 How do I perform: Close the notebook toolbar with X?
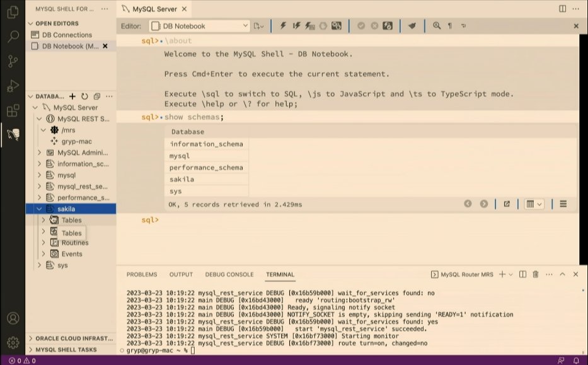pos(576,26)
